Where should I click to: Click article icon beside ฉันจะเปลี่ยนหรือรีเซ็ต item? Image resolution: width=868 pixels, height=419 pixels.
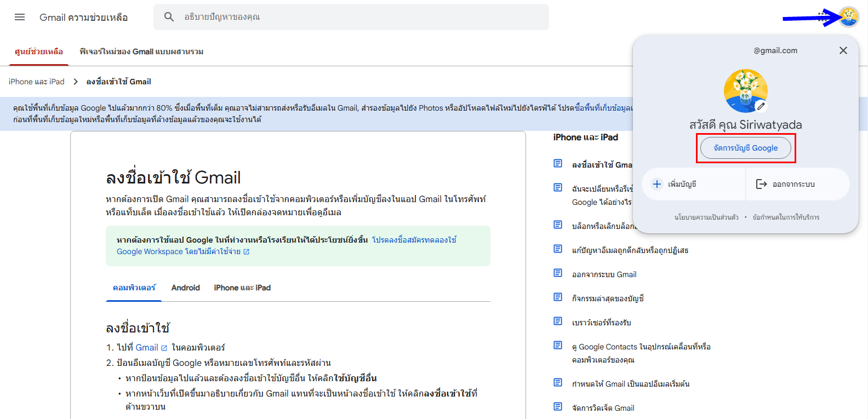pyautogui.click(x=558, y=187)
